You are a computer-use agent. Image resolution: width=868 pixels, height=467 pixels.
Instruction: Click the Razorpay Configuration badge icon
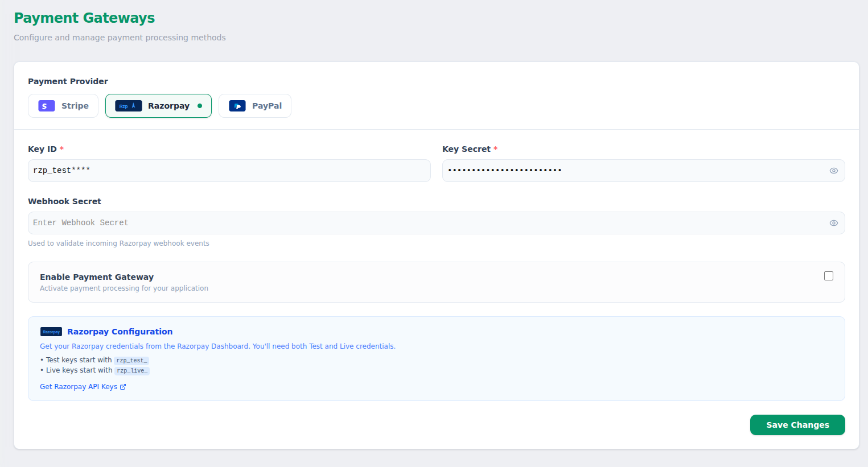pyautogui.click(x=51, y=332)
